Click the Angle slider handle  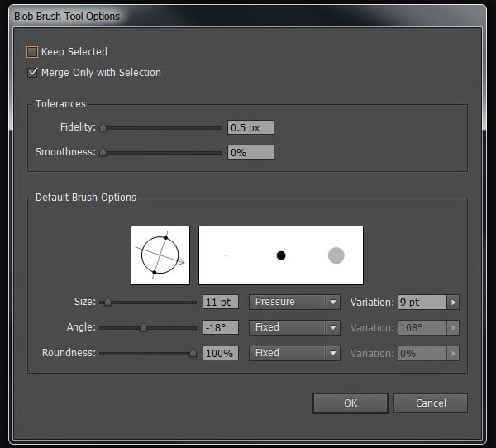(143, 327)
